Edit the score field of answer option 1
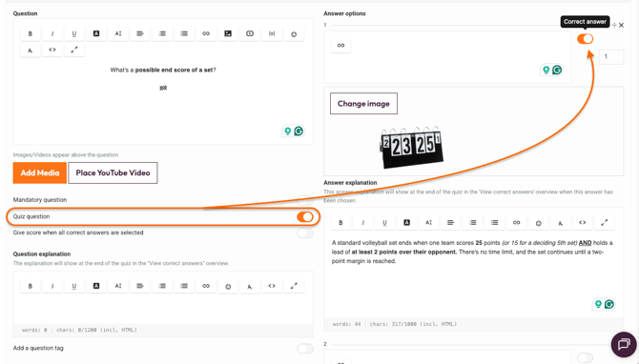This screenshot has height=364, width=639. coord(611,56)
